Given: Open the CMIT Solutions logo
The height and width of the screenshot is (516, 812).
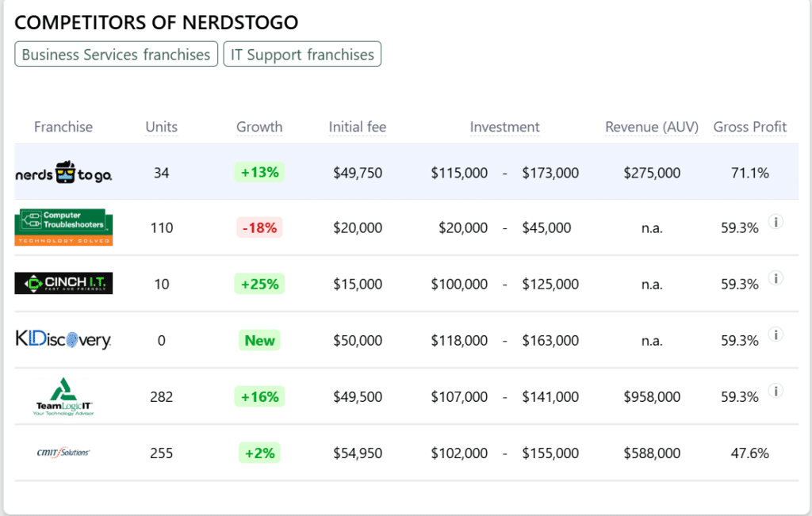Looking at the screenshot, I should 63,453.
